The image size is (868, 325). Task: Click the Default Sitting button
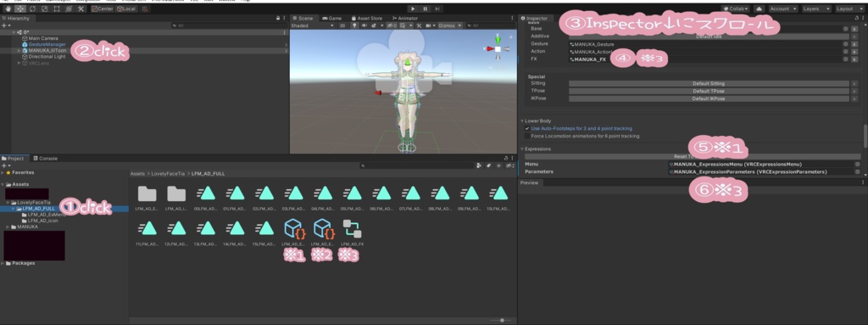tap(709, 83)
